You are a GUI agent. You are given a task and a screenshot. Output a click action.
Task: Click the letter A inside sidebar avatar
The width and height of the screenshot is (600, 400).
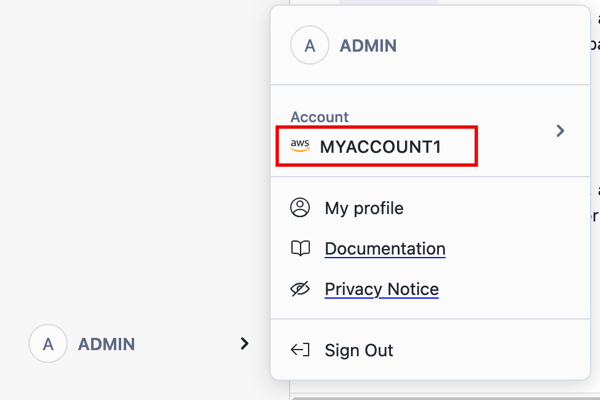pos(48,344)
